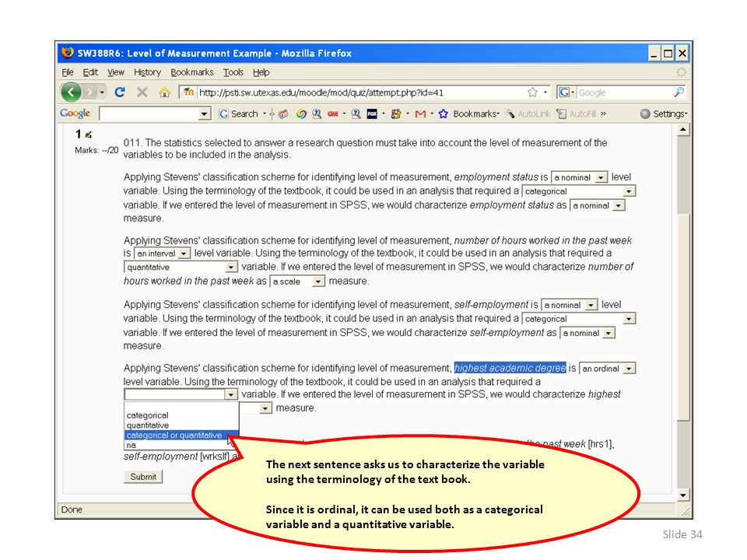The width and height of the screenshot is (747, 560).
Task: Select 'quantitative' from the open list
Action: (181, 425)
